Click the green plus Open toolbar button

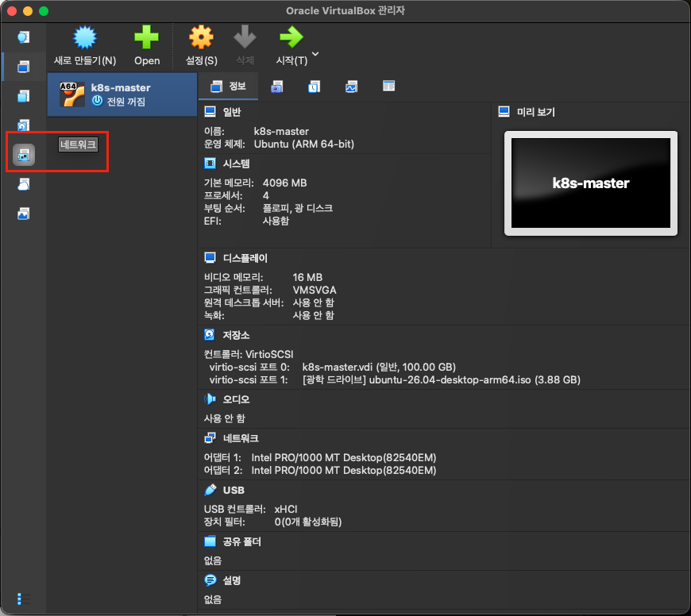coord(147,46)
